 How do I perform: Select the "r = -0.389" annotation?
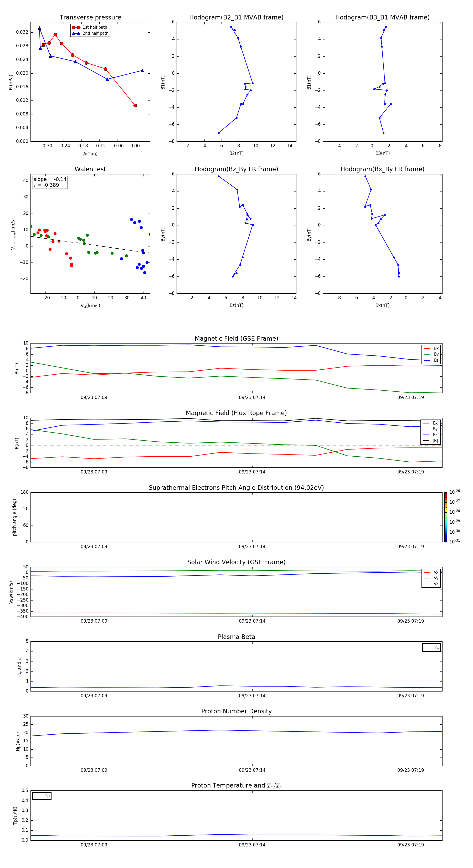tap(47, 185)
